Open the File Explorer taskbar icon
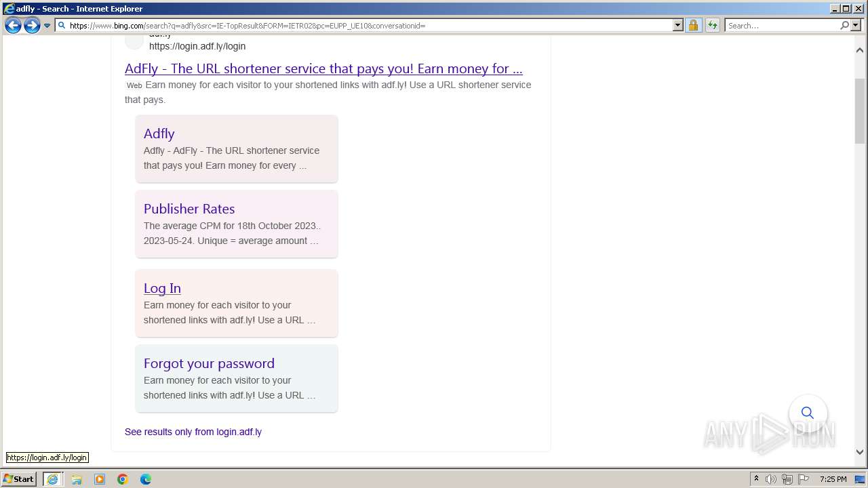 pos(77,479)
